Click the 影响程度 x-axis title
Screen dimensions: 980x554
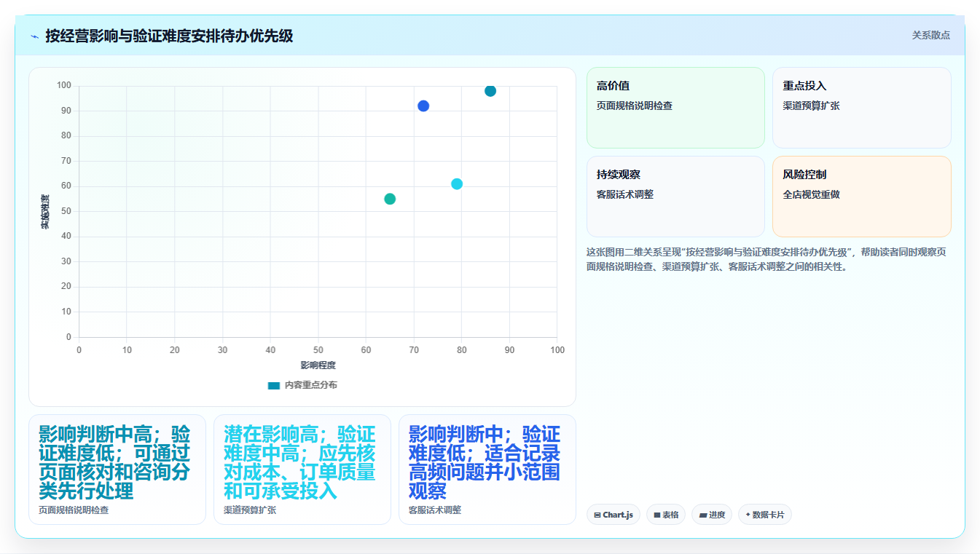318,365
